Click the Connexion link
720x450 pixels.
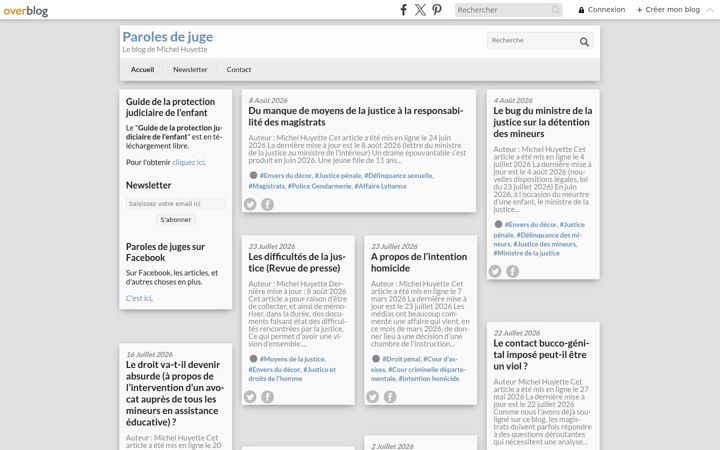pyautogui.click(x=606, y=10)
